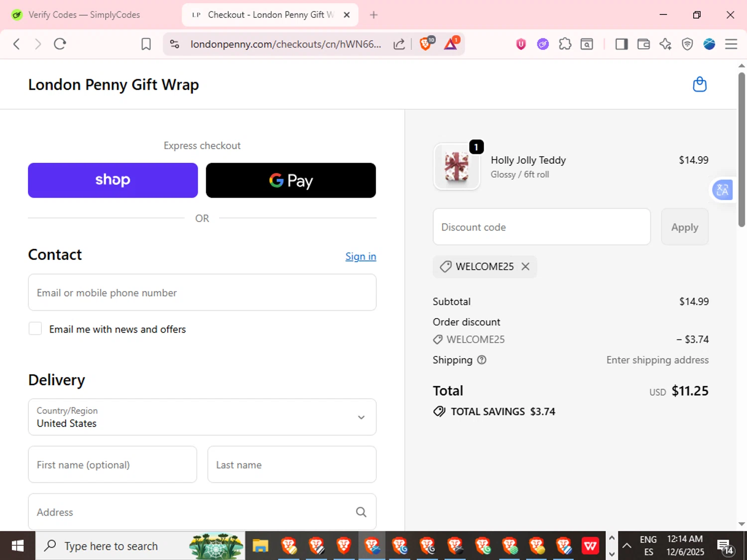Open the browser hamburger menu
The image size is (747, 560).
[731, 44]
